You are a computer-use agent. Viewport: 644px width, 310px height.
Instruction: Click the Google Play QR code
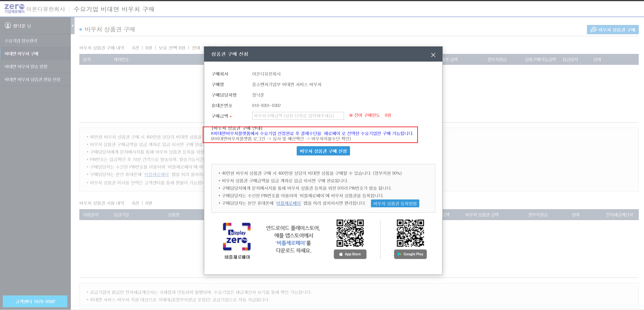[410, 233]
